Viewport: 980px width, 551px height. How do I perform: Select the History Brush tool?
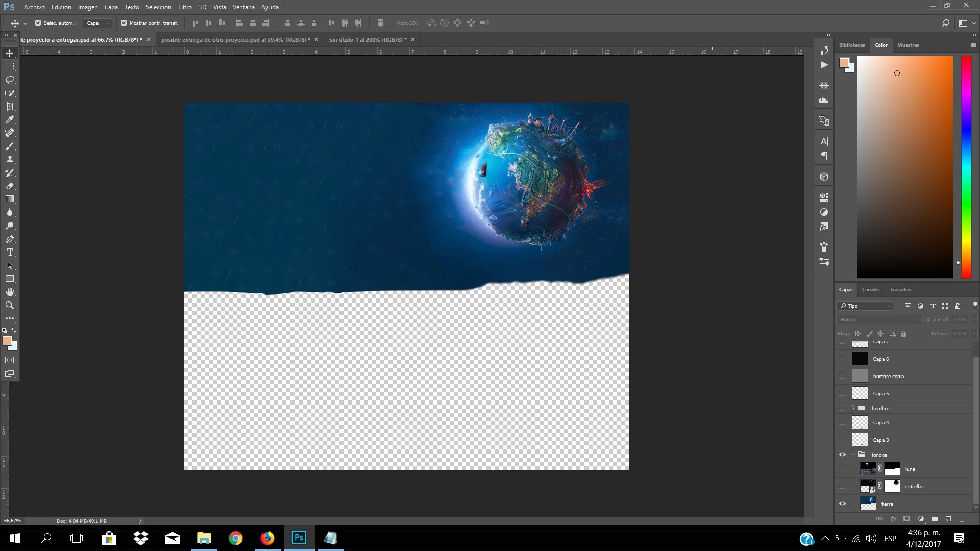point(10,172)
